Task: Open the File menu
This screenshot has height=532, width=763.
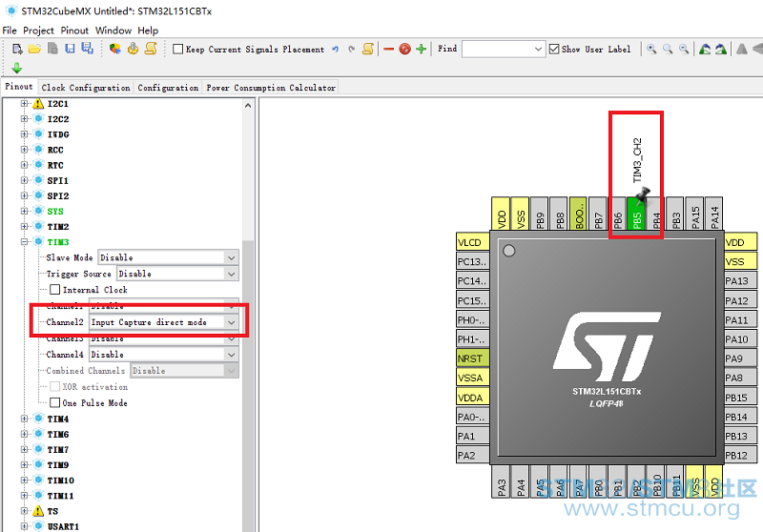Action: pyautogui.click(x=10, y=31)
